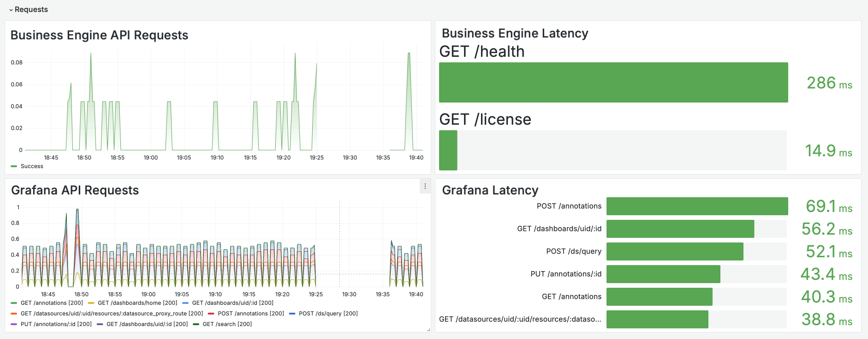The height and width of the screenshot is (339, 868).
Task: Click the 40.3 ms value
Action: (827, 297)
